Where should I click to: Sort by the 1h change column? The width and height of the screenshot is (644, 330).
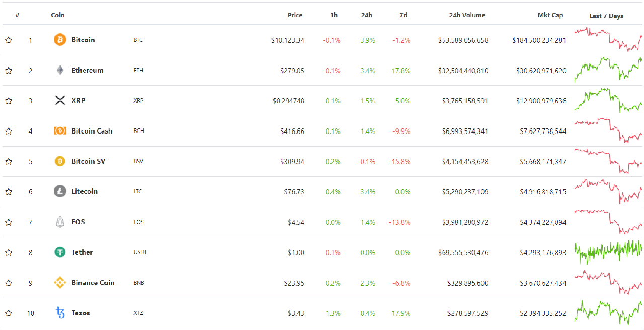click(x=334, y=15)
